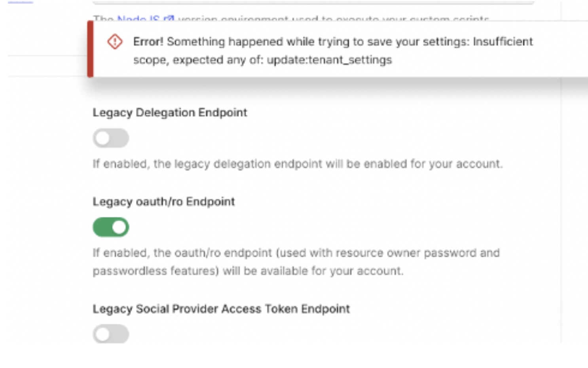Image resolution: width=588 pixels, height=368 pixels.
Task: Click the bold Error! heading in the toast
Action: (x=148, y=42)
